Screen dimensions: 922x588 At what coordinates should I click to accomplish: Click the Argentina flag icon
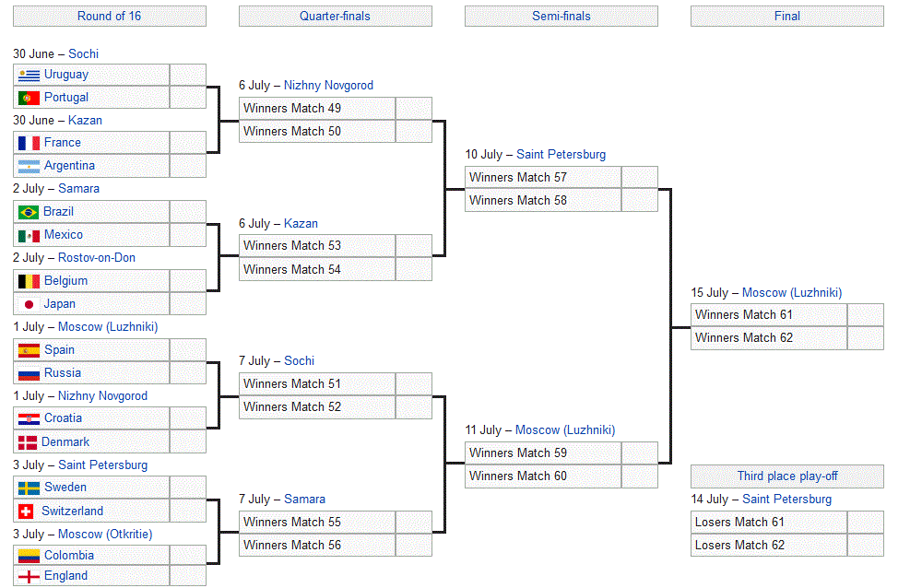tap(29, 167)
